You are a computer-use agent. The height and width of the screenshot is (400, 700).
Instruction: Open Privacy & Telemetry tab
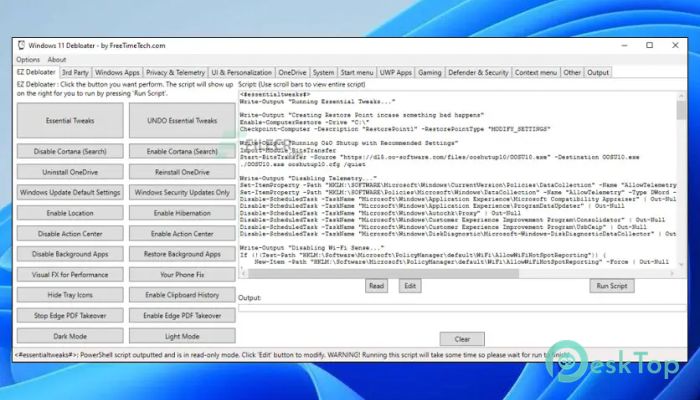click(x=175, y=72)
